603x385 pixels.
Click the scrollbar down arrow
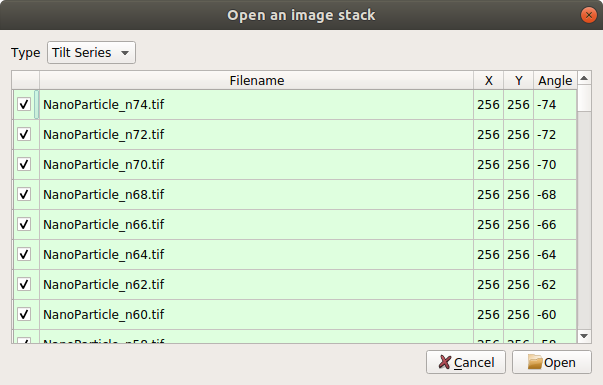[584, 336]
